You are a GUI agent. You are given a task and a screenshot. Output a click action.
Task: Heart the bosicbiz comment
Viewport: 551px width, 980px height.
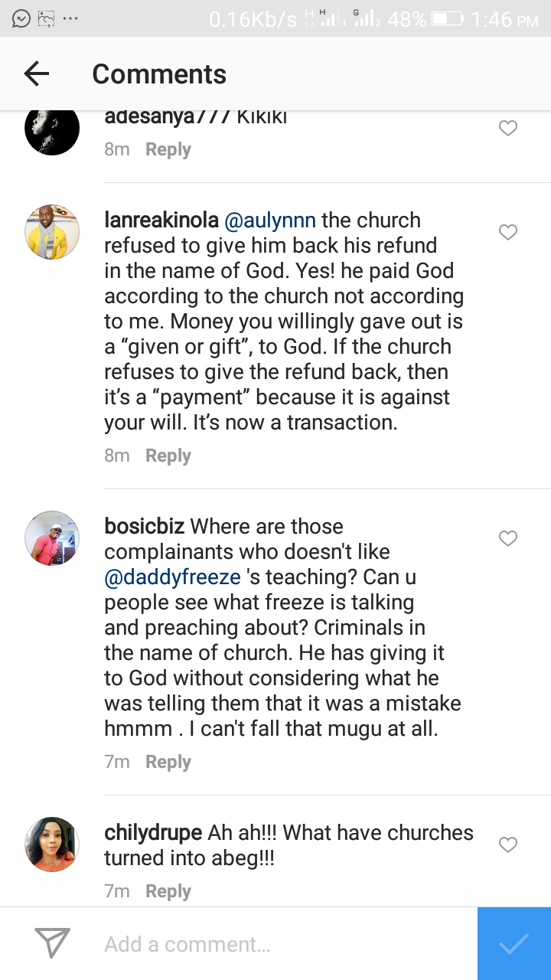(x=508, y=538)
